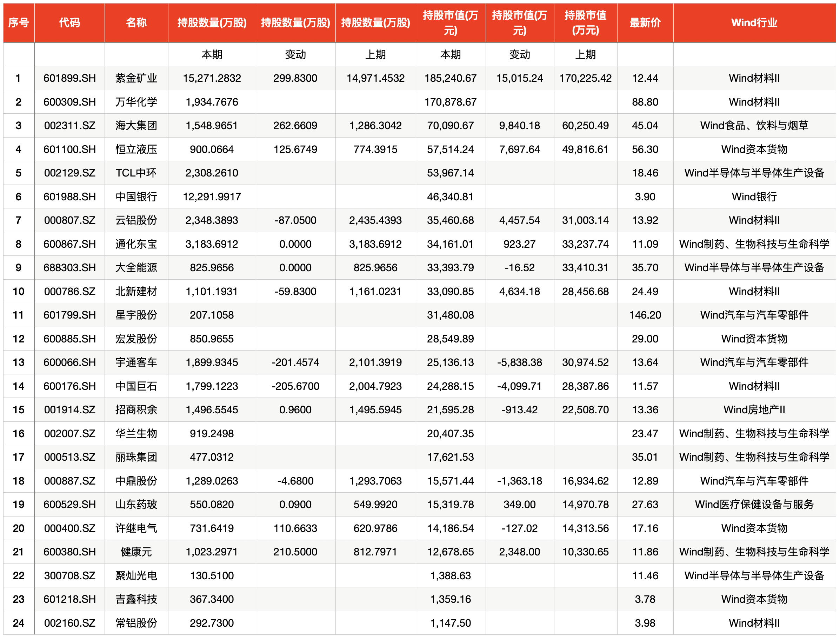
Task: Click change value -87.0500
Action: tap(296, 221)
